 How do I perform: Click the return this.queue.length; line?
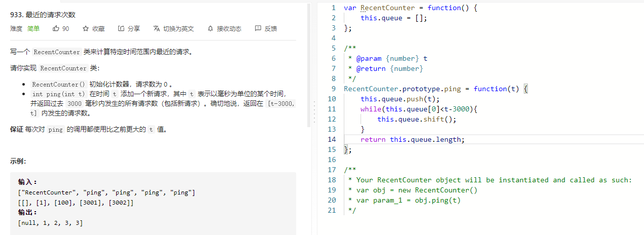point(413,139)
